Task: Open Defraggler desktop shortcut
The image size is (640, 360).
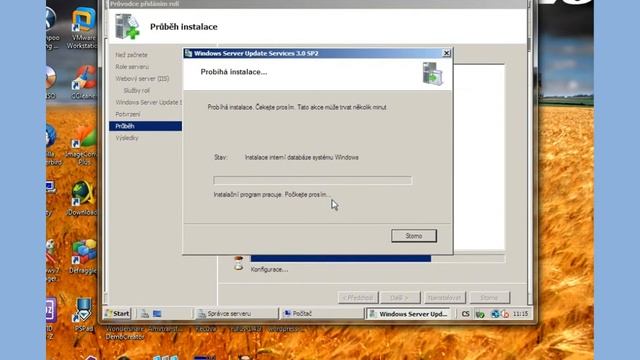Action: [x=83, y=257]
